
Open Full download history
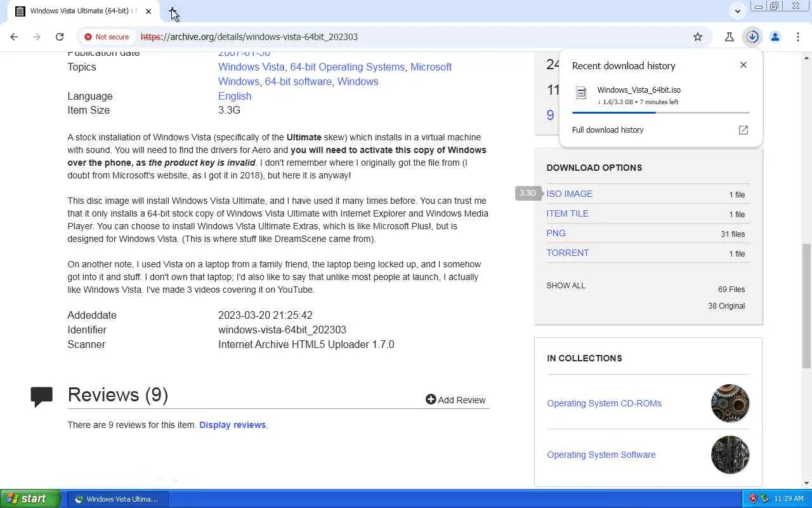click(608, 130)
